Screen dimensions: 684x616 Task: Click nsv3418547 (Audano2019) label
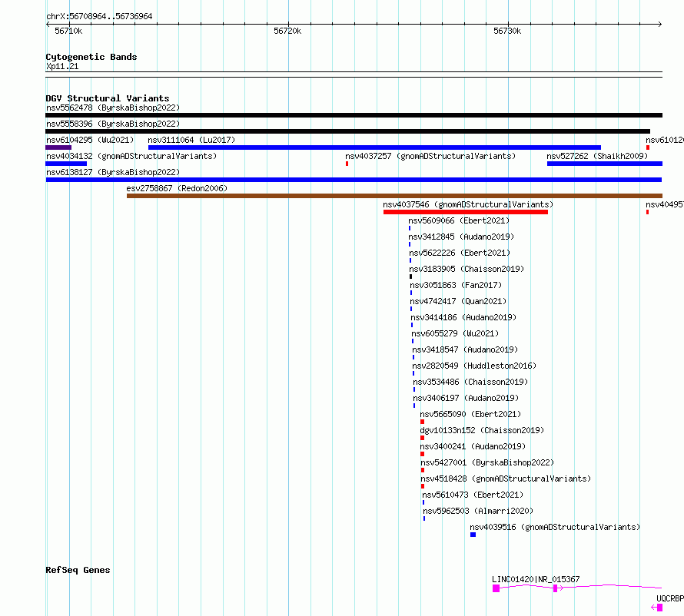pos(465,349)
